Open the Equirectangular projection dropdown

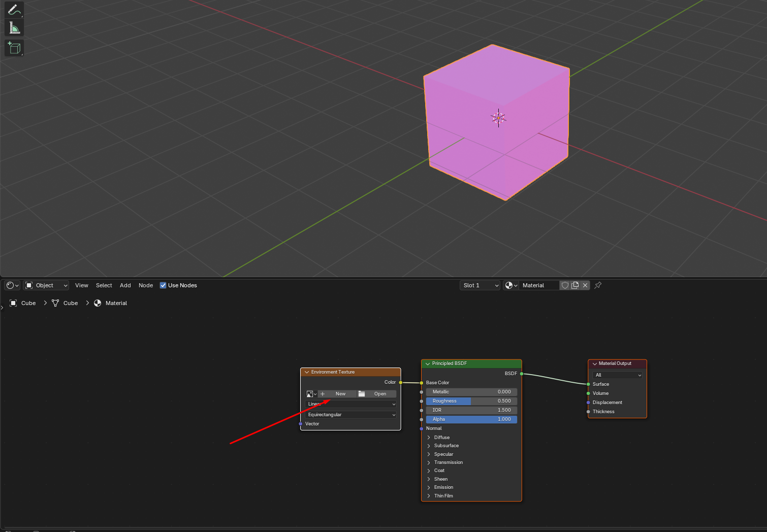pos(350,415)
